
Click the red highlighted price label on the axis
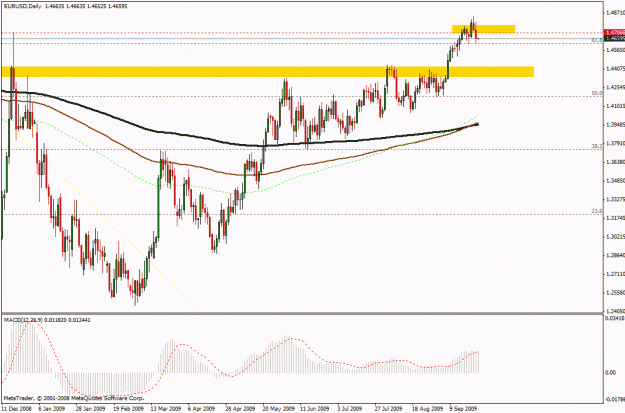[615, 32]
